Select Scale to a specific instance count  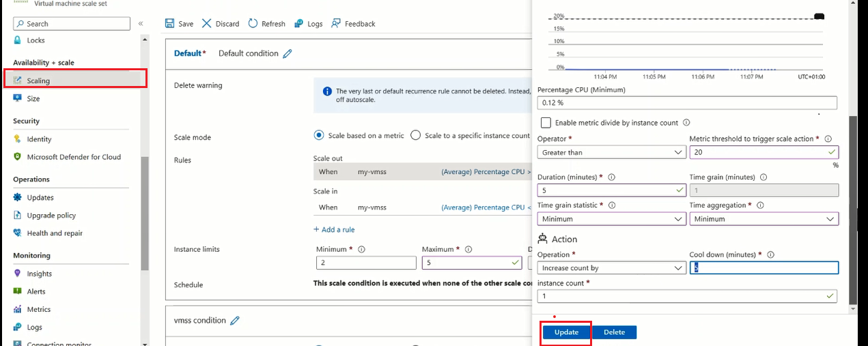415,135
